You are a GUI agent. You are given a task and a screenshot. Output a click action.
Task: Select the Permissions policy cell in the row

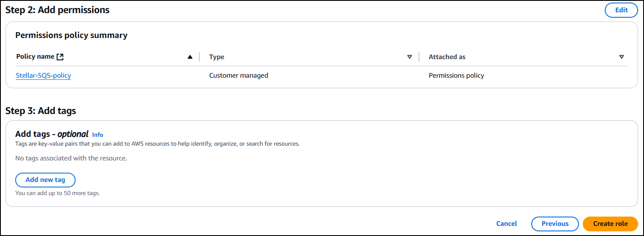pyautogui.click(x=456, y=76)
